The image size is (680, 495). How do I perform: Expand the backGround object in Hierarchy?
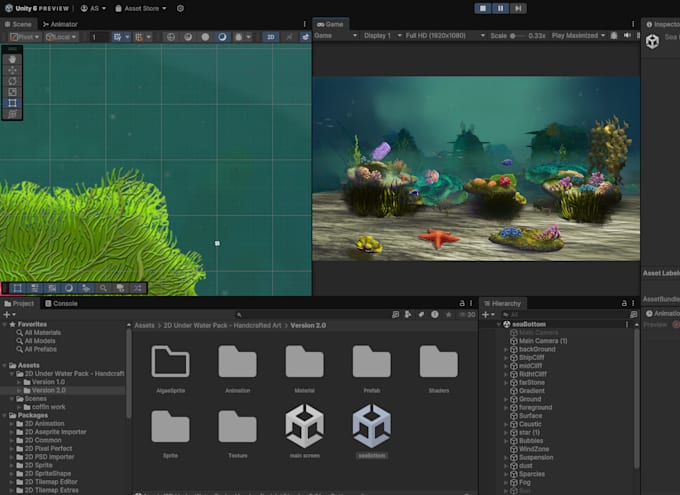[506, 349]
